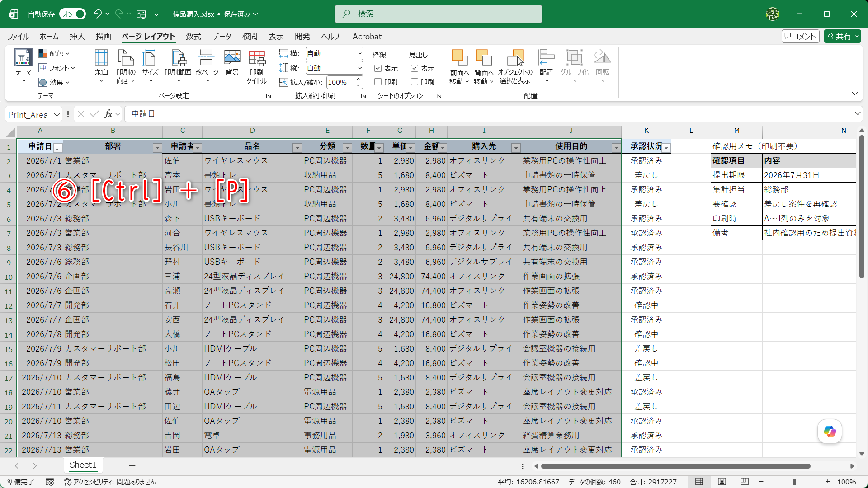Open sheet options dialog launcher
Image resolution: width=868 pixels, height=488 pixels.
click(x=439, y=96)
